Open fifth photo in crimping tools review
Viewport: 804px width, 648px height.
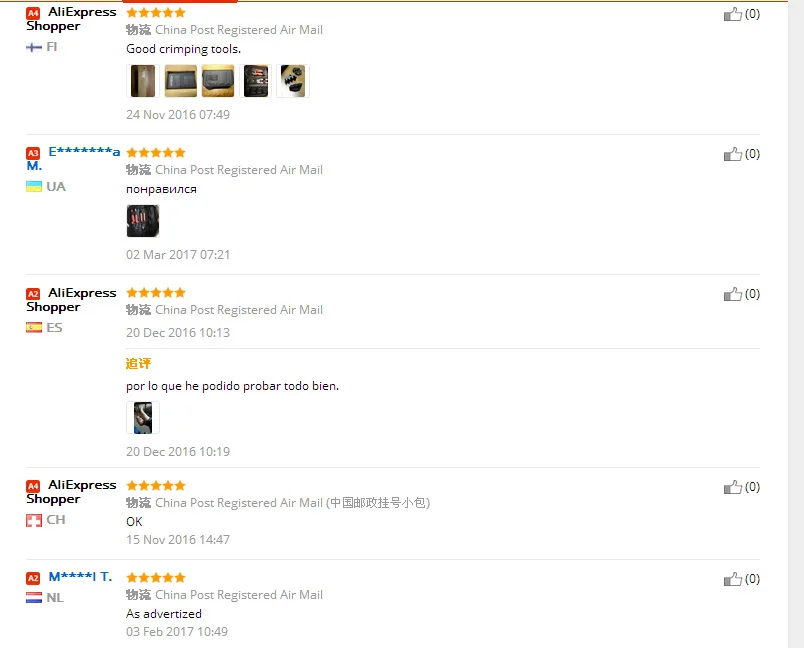[x=293, y=81]
